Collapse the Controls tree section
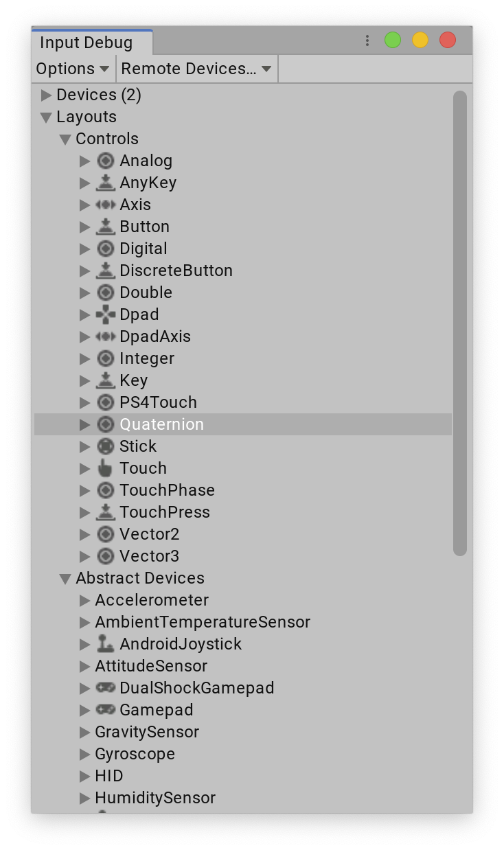 point(66,139)
